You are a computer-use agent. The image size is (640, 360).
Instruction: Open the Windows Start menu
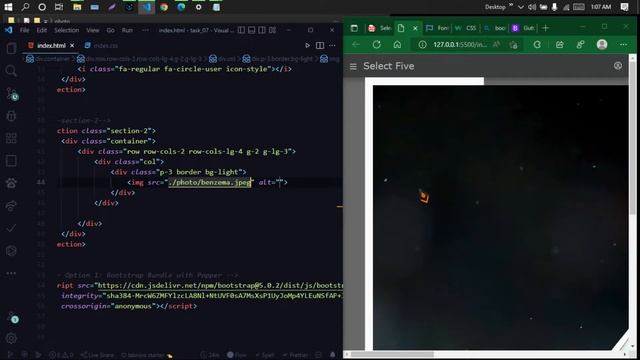pos(8,7)
